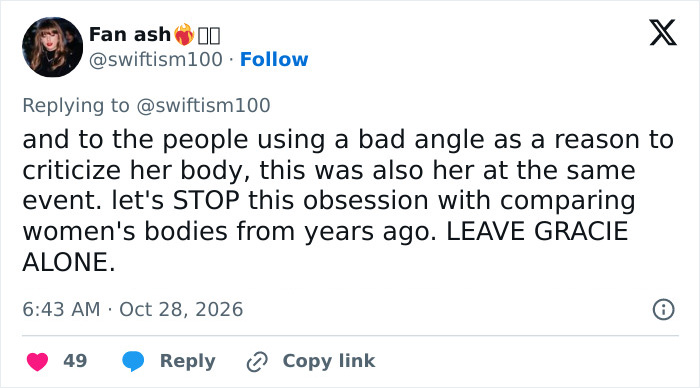Image resolution: width=700 pixels, height=388 pixels.
Task: Like the tweet with the pink heart
Action: click(37, 361)
